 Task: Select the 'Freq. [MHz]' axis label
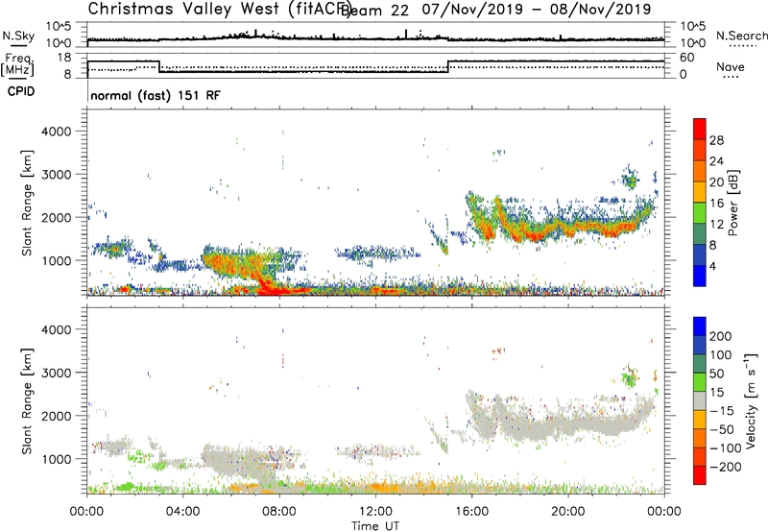tap(17, 64)
